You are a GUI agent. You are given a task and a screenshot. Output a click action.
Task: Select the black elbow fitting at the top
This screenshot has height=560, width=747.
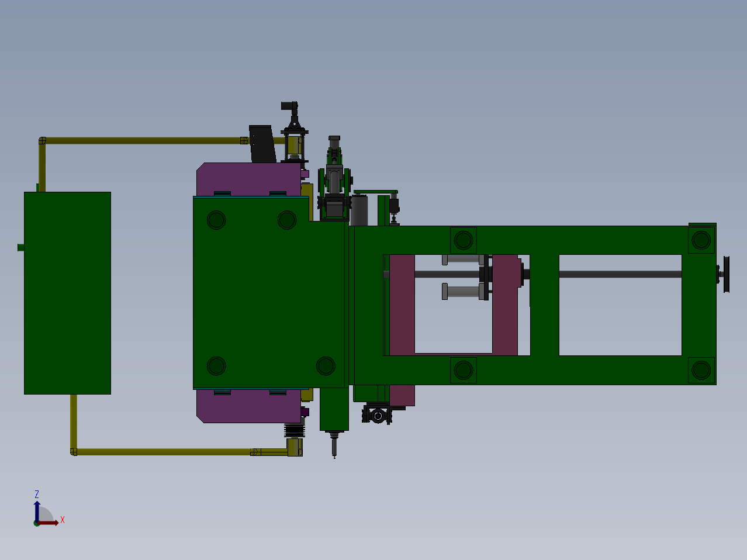[289, 106]
